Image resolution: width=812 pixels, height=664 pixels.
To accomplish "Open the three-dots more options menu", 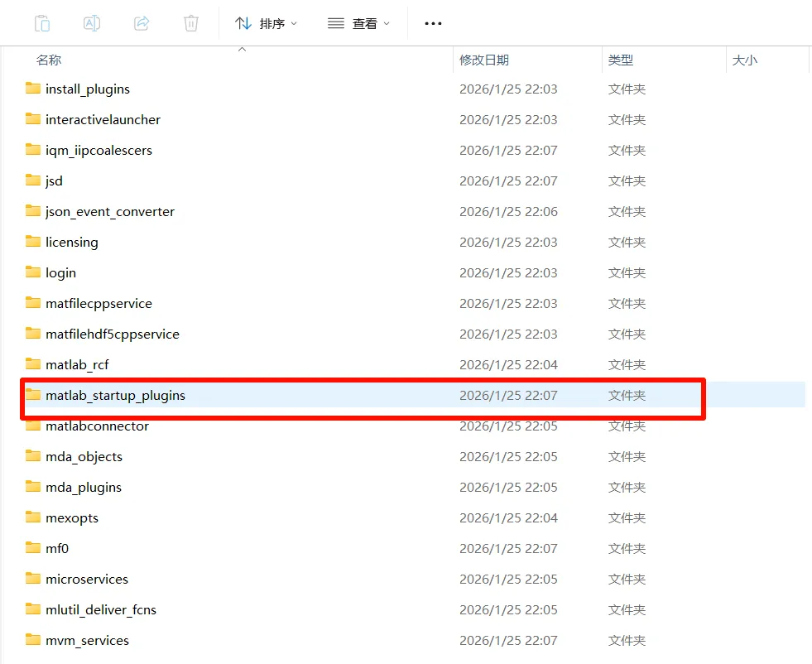I will pos(433,23).
